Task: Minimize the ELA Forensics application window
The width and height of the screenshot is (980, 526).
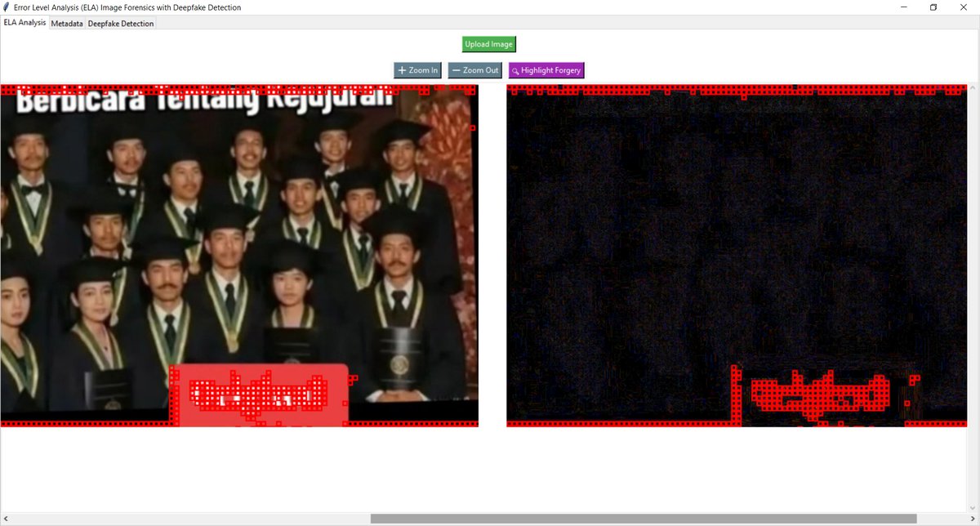Action: (905, 7)
